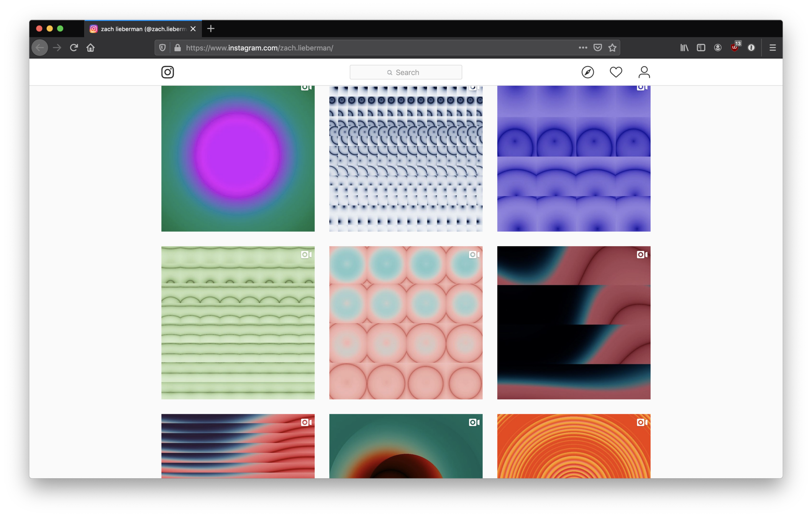812x517 pixels.
Task: Open tracking protection shield icon
Action: click(x=162, y=48)
